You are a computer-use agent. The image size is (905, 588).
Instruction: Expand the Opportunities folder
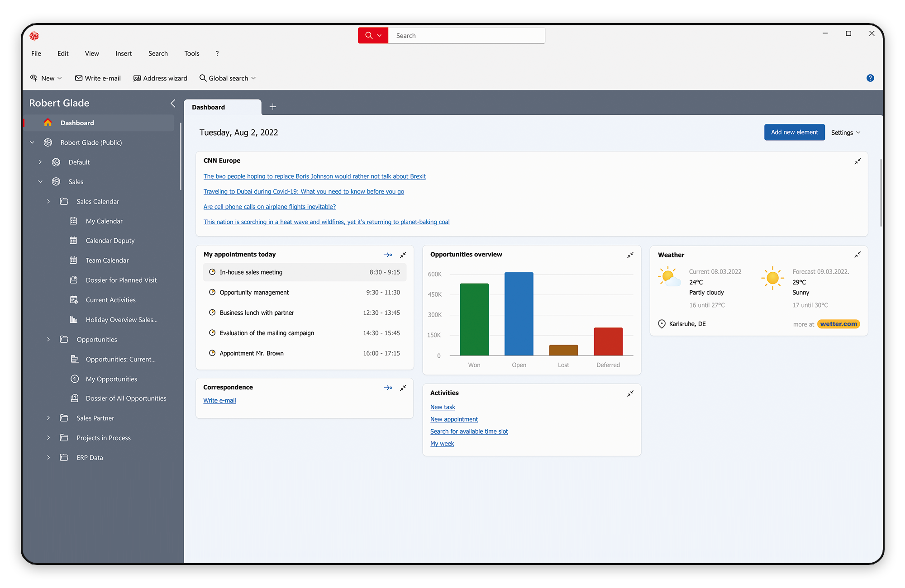coord(48,339)
